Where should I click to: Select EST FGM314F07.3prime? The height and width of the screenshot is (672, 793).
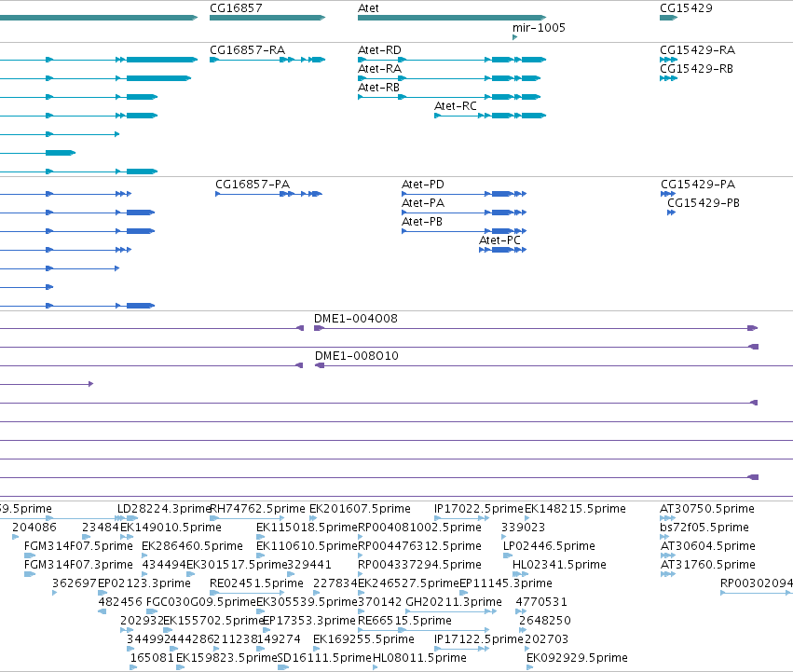78,565
